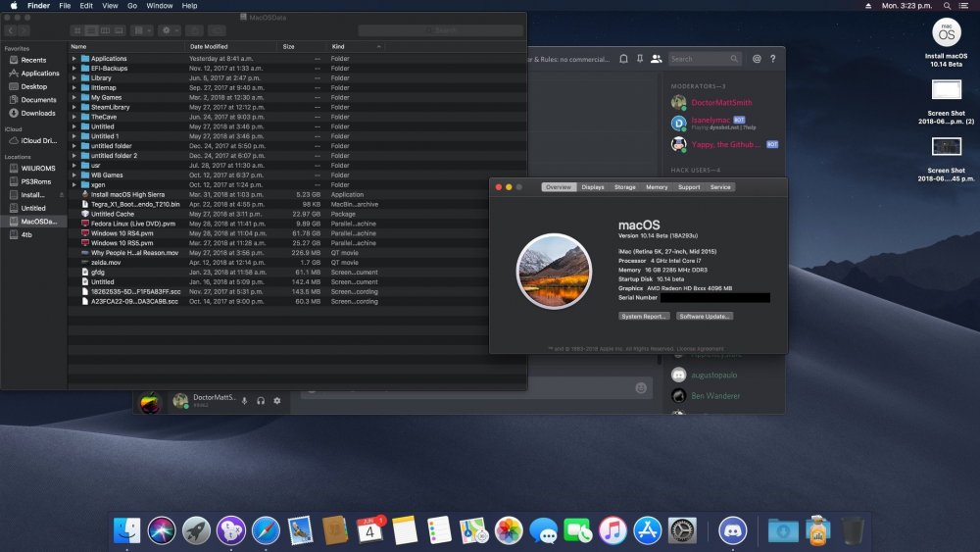Switch Finder to column view
Viewport: 980px width, 552px height.
tap(105, 30)
